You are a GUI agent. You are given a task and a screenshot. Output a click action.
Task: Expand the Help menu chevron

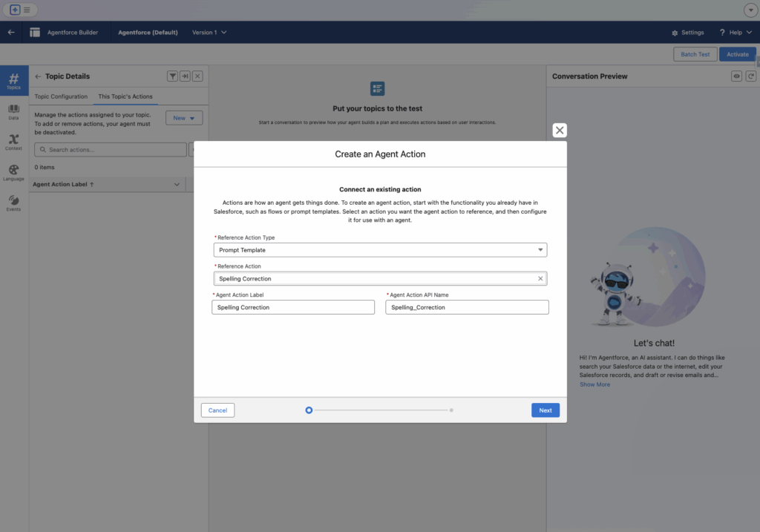pos(750,33)
